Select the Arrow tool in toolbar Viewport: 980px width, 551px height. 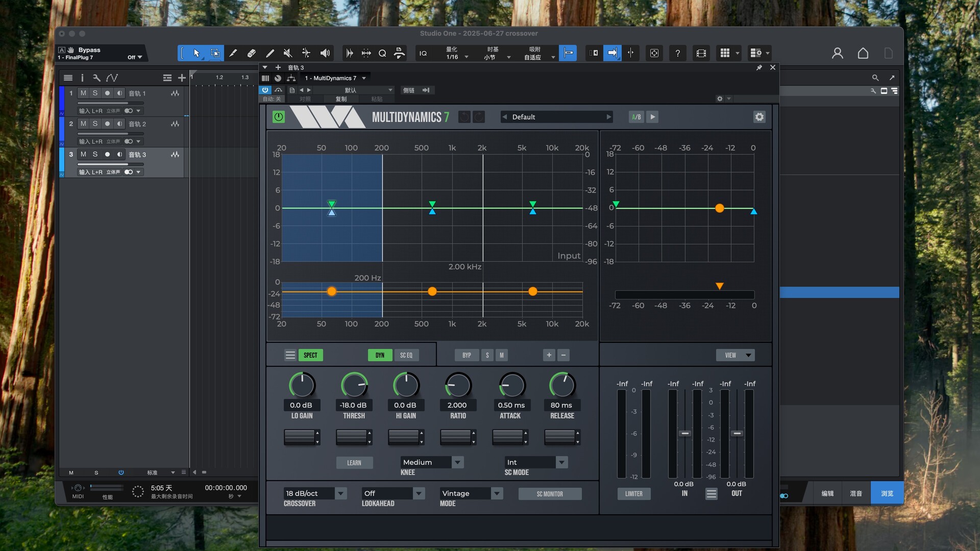pyautogui.click(x=197, y=53)
